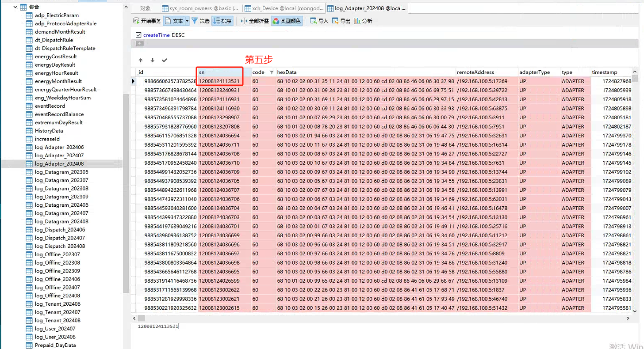This screenshot has width=644, height=349.
Task: Click the plus button to add sort
Action: 139,43
